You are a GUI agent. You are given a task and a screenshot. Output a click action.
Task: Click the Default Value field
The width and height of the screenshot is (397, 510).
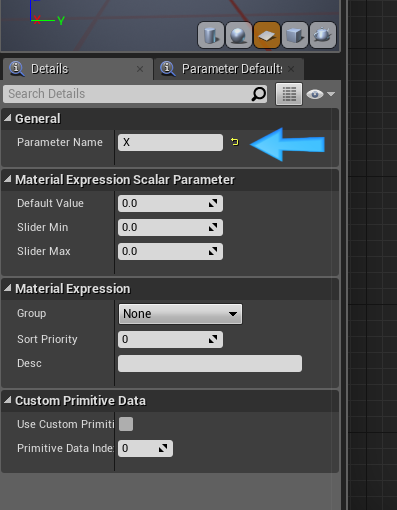[x=170, y=203]
